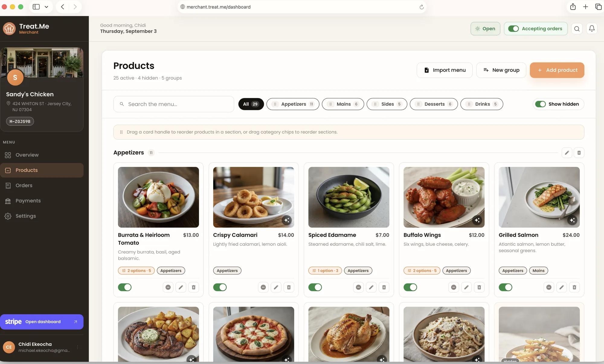Image resolution: width=604 pixels, height=364 pixels.
Task: Click the browser share icon
Action: pos(573,7)
